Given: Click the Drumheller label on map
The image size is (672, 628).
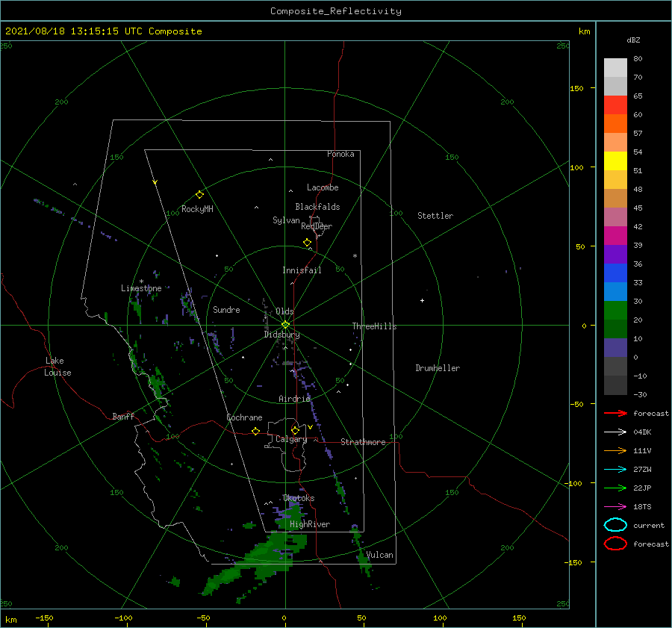Looking at the screenshot, I should pos(438,368).
